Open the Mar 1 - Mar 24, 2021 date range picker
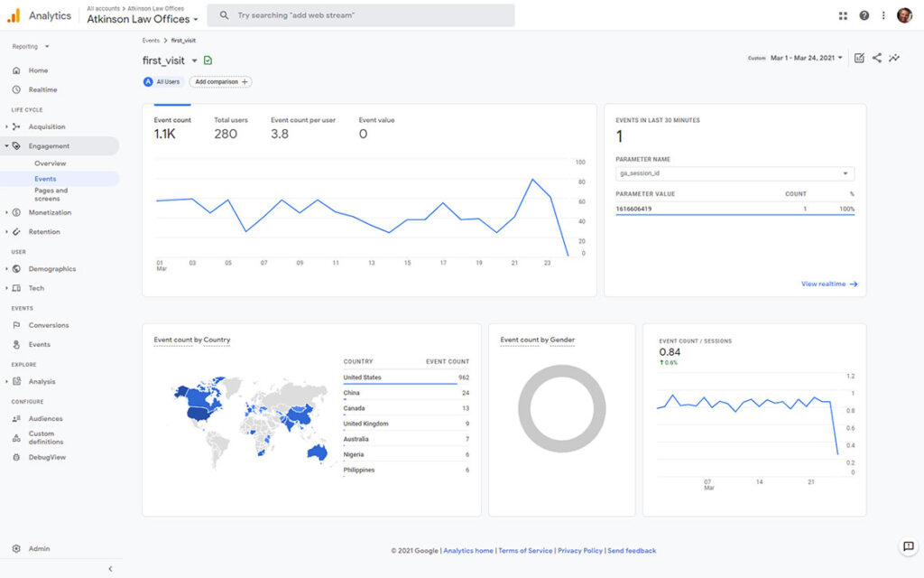 [x=806, y=58]
